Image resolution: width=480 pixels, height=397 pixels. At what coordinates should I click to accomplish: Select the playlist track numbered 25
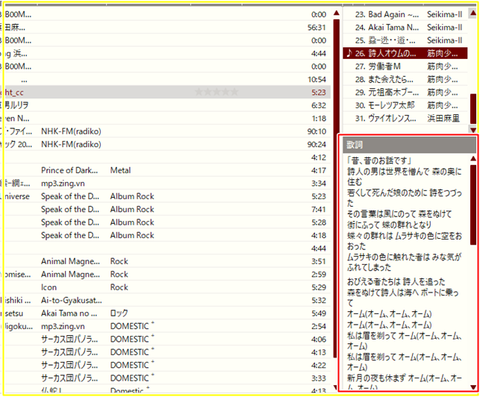point(405,40)
